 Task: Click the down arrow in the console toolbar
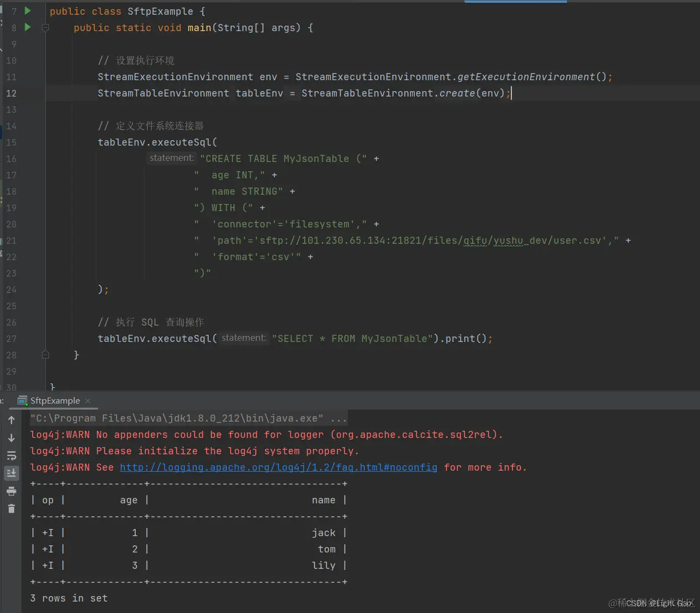tap(11, 438)
